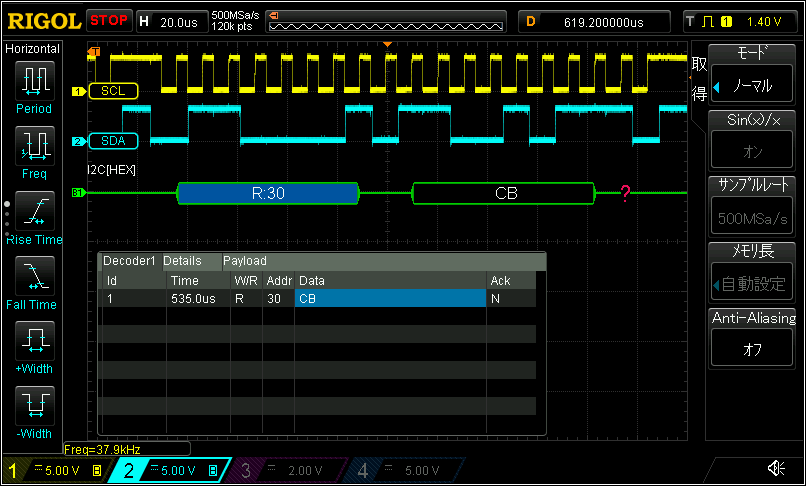Click the R:30 decoded address packet
This screenshot has width=806, height=486.
click(x=268, y=193)
